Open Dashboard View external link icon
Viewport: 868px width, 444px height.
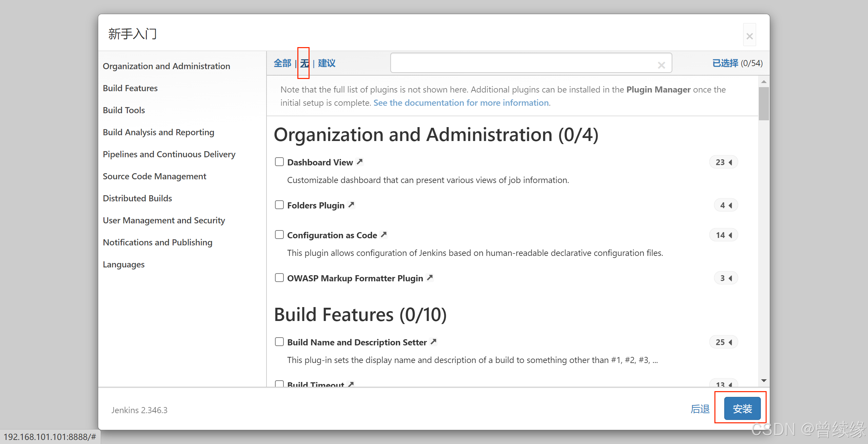pos(360,162)
